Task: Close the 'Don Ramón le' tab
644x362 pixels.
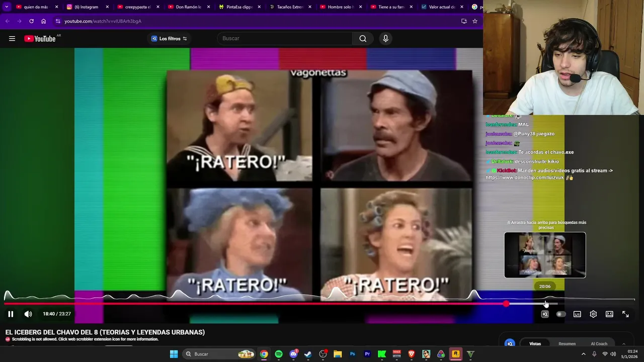Action: coord(208,7)
